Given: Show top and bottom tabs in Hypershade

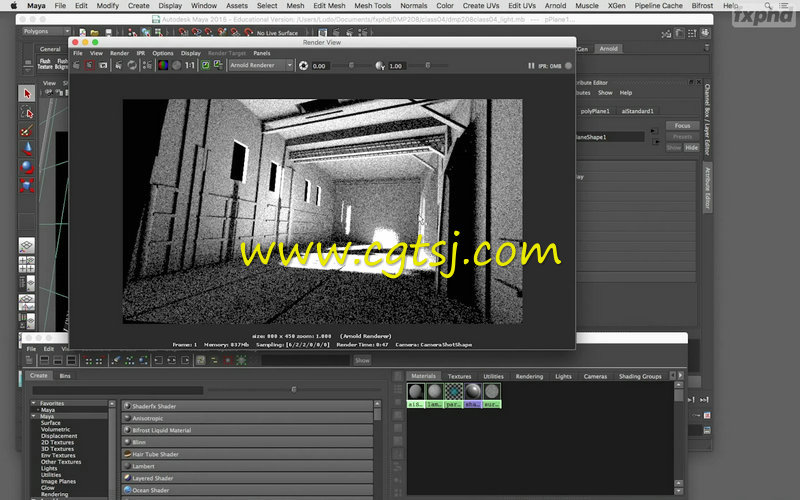Looking at the screenshot, I should [71, 360].
